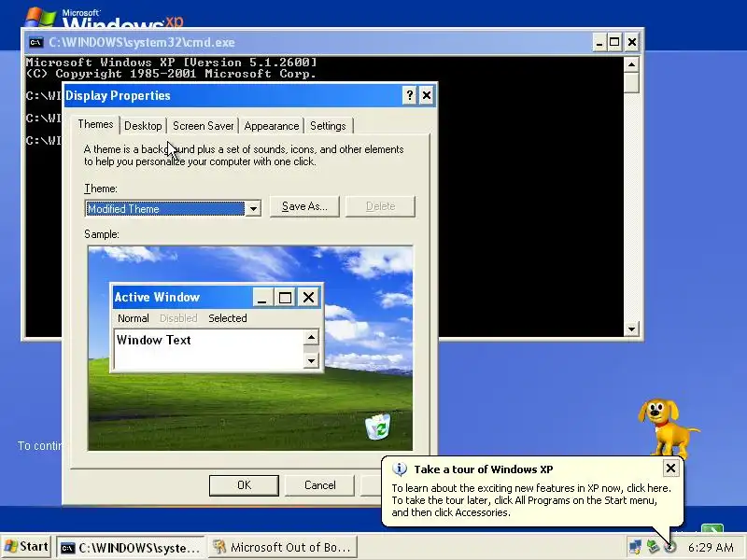The height and width of the screenshot is (560, 747).
Task: Click the Disabled item in sample menu
Action: click(x=178, y=318)
